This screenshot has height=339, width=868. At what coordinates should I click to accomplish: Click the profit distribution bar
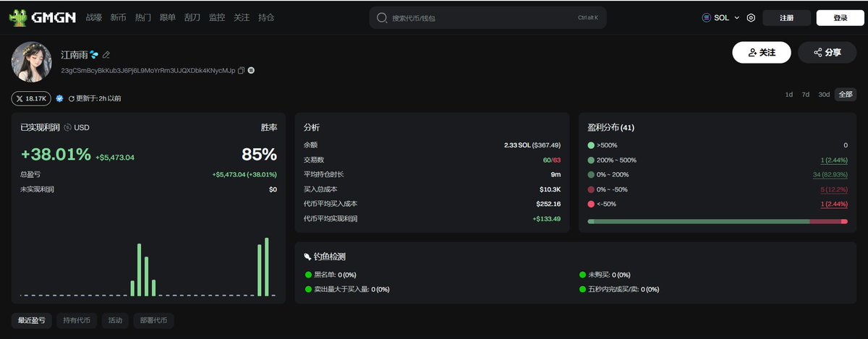click(x=718, y=221)
